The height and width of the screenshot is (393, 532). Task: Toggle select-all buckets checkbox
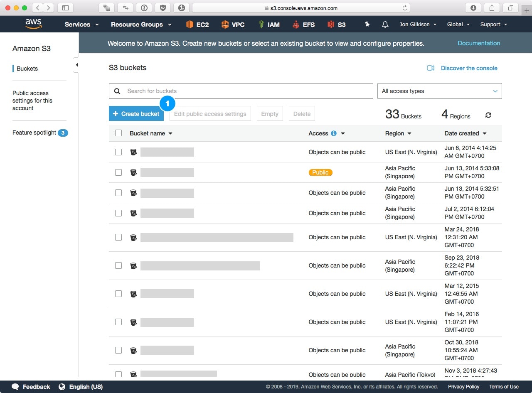(x=118, y=133)
